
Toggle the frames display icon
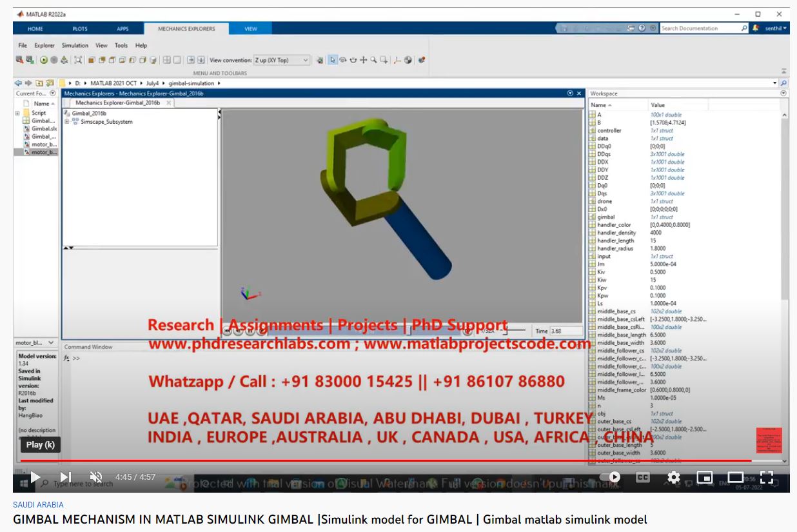tap(398, 60)
